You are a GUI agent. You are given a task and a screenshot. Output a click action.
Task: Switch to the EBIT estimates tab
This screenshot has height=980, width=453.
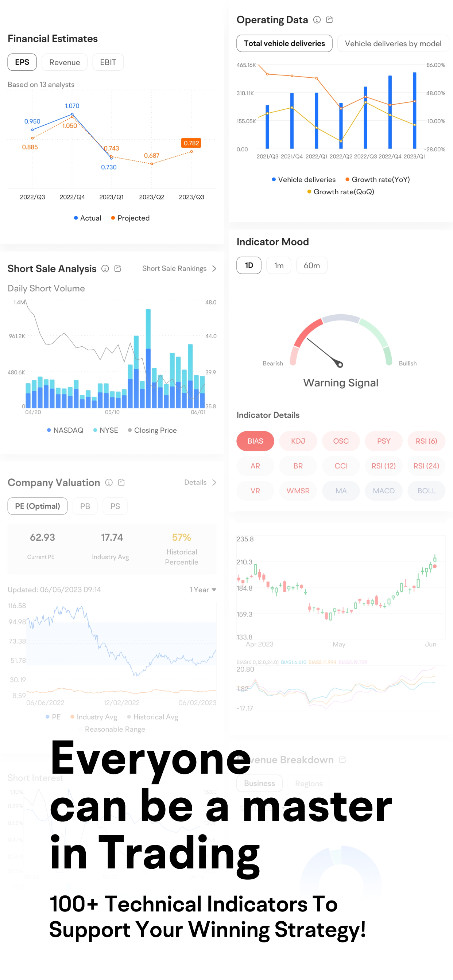tap(108, 62)
